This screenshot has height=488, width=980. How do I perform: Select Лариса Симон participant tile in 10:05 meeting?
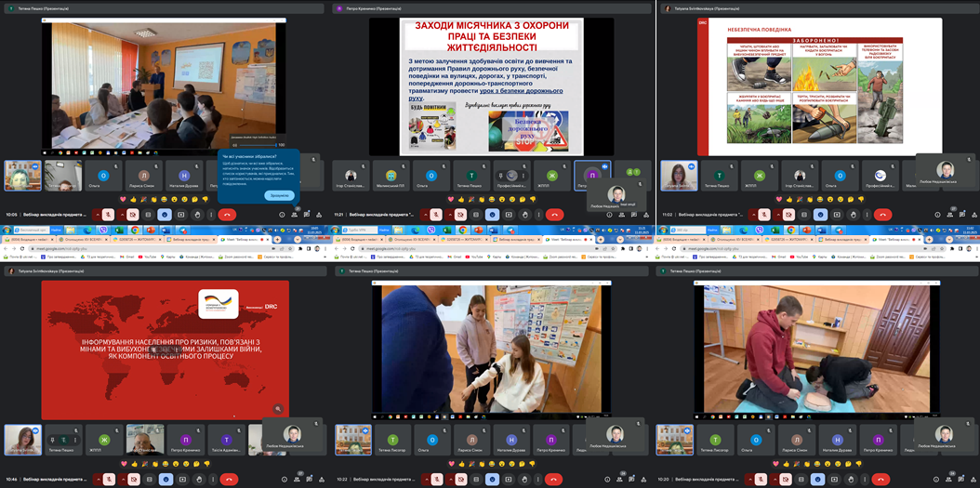coord(143,175)
